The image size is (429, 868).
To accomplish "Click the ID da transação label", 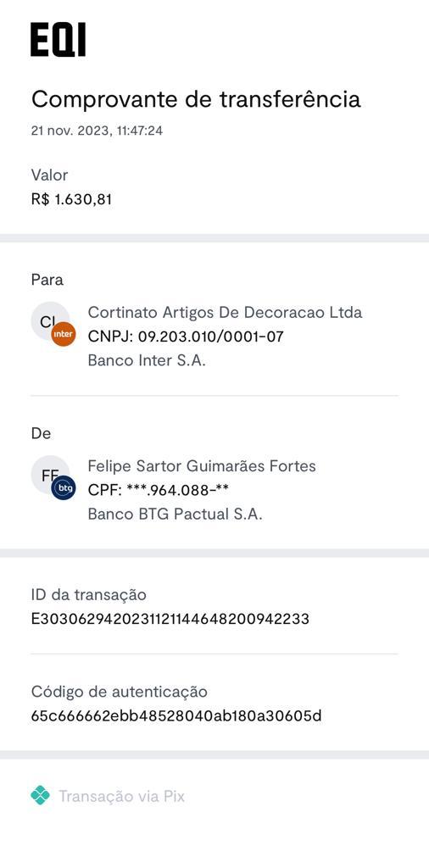I will tap(88, 595).
